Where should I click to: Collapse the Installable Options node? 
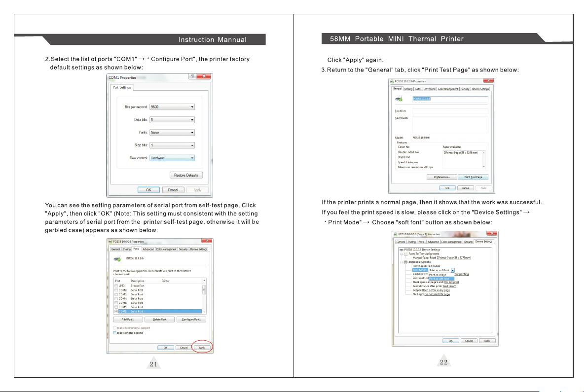click(401, 262)
